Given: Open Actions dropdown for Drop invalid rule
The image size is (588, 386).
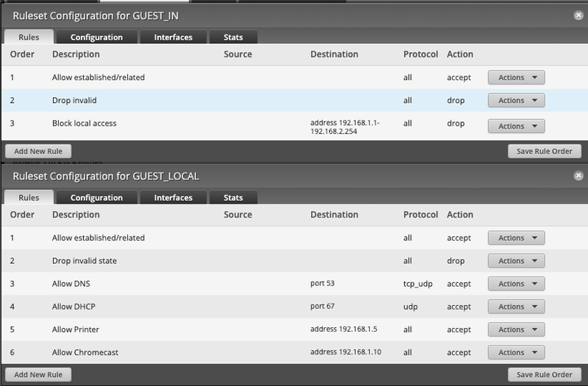Looking at the screenshot, I should 516,101.
